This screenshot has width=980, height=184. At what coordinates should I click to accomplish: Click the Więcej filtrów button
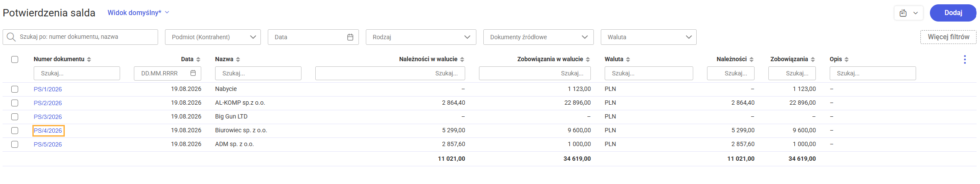[x=948, y=37]
